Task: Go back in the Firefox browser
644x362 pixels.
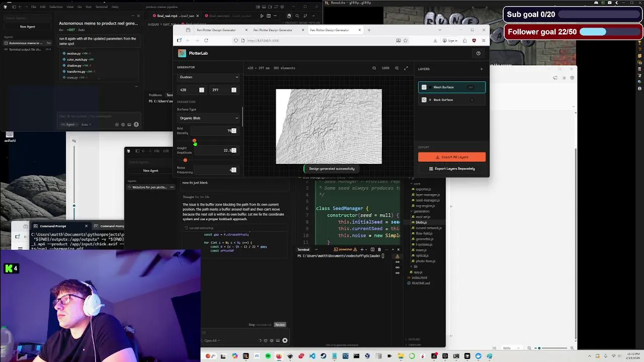Action: click(188, 40)
